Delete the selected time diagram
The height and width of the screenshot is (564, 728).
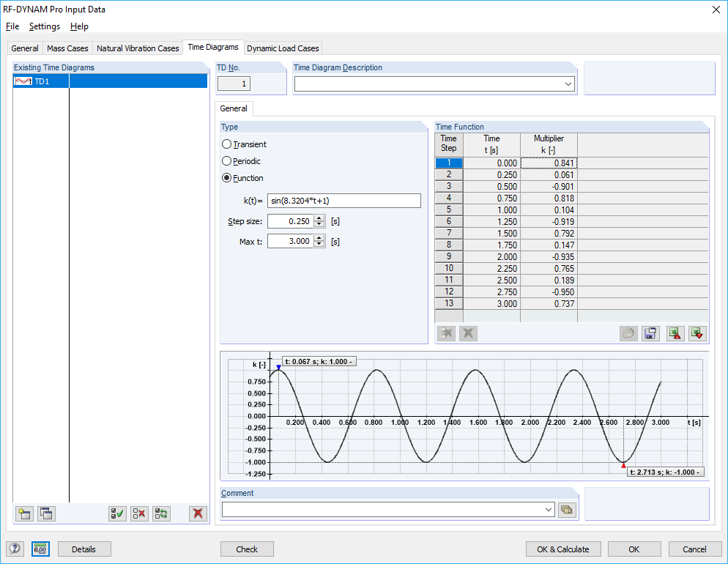tap(198, 513)
